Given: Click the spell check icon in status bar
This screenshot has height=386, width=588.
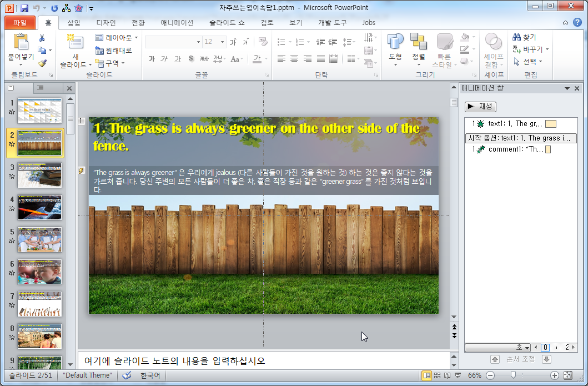Looking at the screenshot, I should pyautogui.click(x=127, y=375).
